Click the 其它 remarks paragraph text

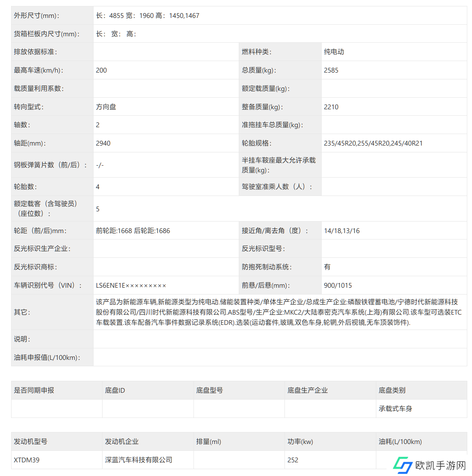[x=279, y=312]
